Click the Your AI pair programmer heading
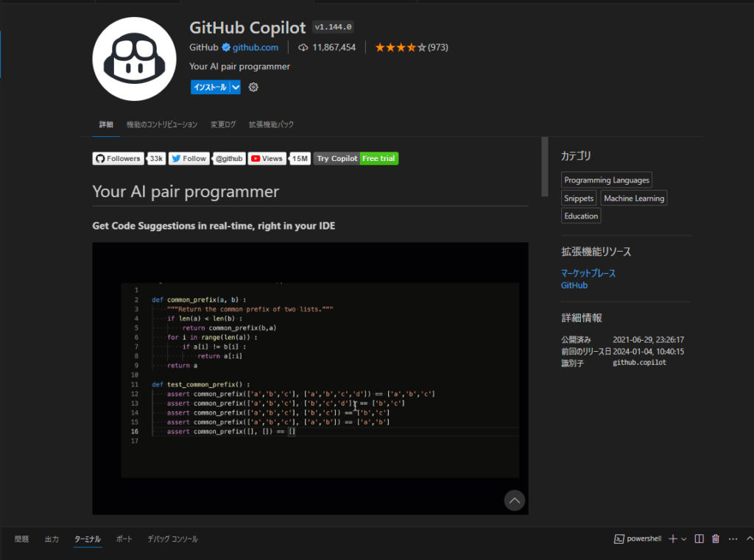 point(186,191)
